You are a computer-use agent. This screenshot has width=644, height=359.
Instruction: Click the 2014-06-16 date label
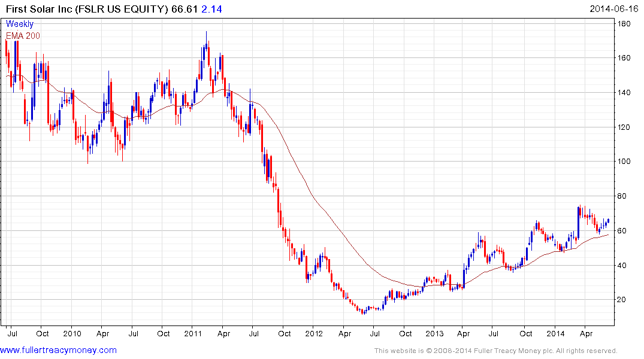(x=613, y=9)
